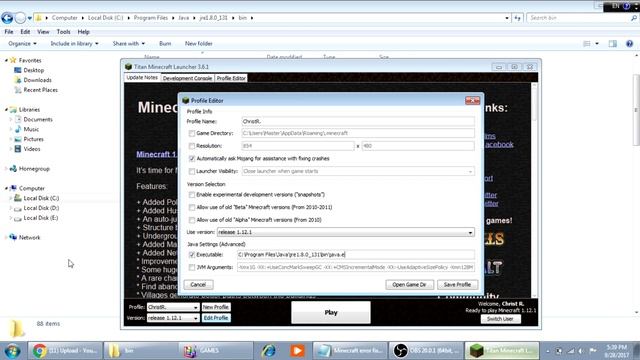This screenshot has height=360, width=640.
Task: Open the GAMES item on the taskbar
Action: (216, 351)
